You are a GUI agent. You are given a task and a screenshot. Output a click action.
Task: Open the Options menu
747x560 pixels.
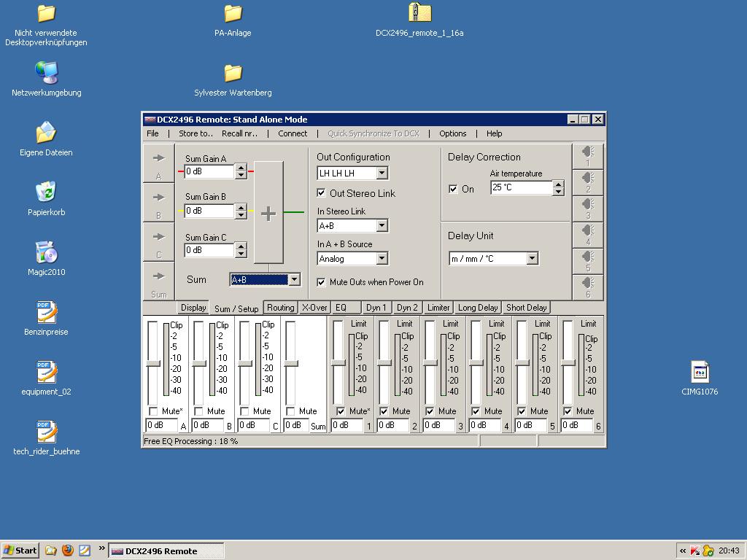pyautogui.click(x=452, y=133)
